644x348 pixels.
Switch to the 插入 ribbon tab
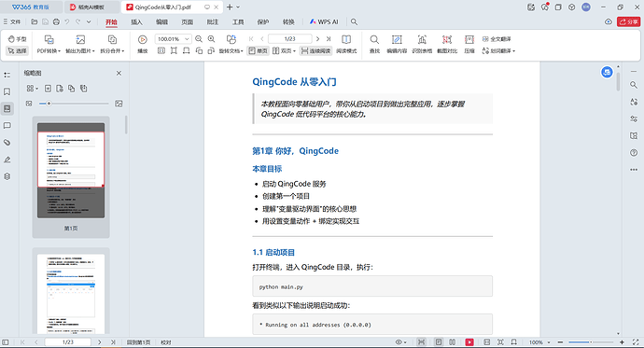tap(136, 22)
